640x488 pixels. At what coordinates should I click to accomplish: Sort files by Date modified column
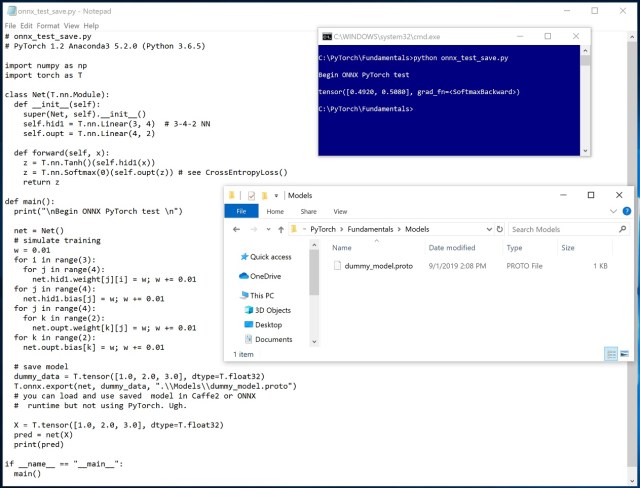[453, 247]
